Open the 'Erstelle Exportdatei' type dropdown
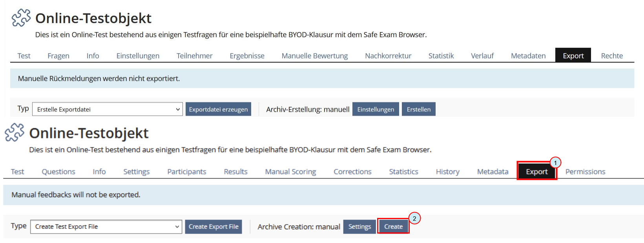The image size is (644, 243). [x=107, y=109]
